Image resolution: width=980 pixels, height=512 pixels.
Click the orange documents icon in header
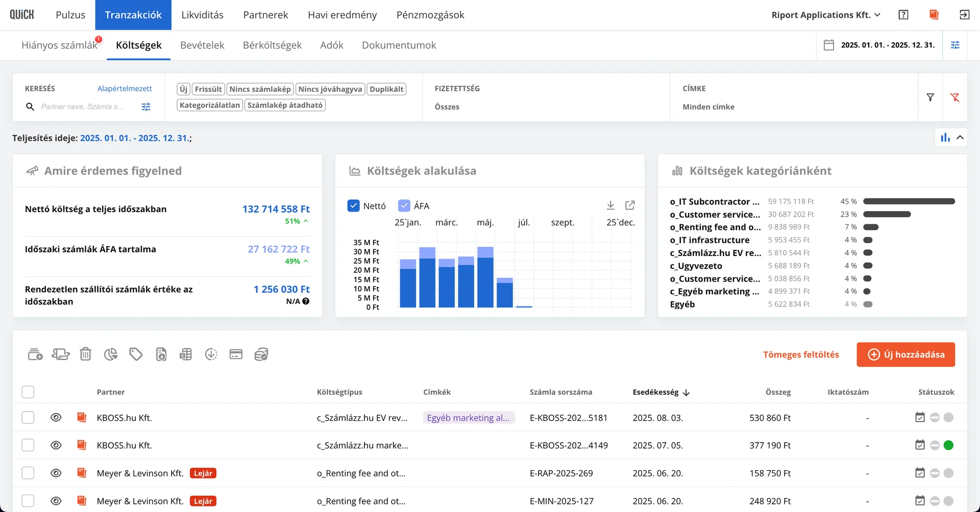(x=934, y=15)
